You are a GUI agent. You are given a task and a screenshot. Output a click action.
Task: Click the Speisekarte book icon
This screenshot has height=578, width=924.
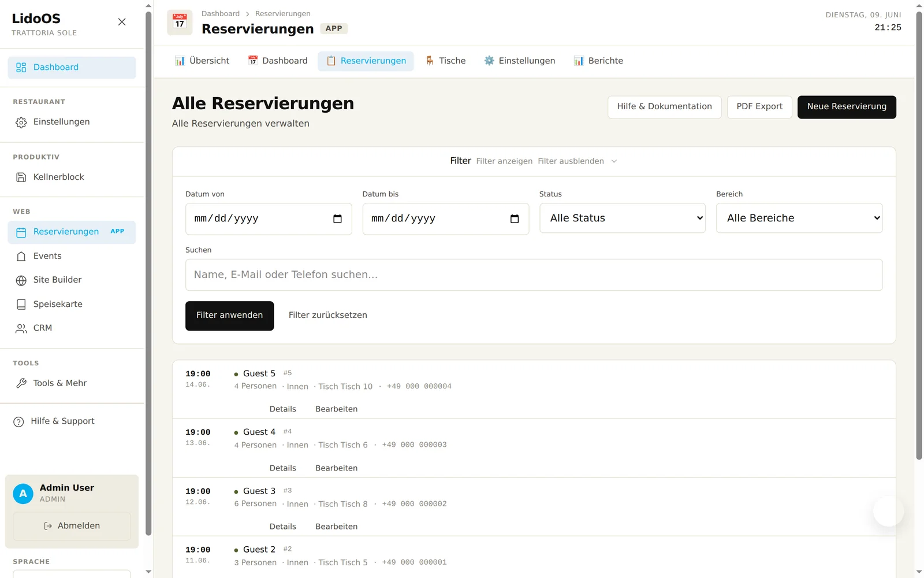21,305
